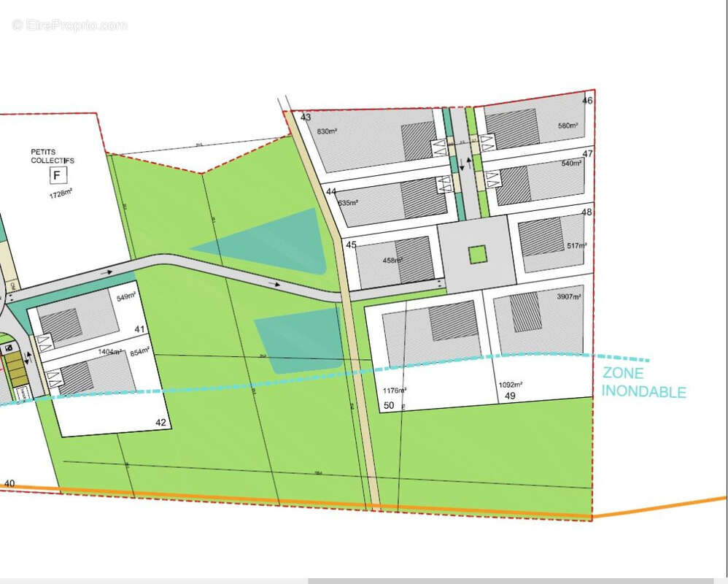728x584 pixels.
Task: Select the '830m²' area label
Action: pyautogui.click(x=327, y=131)
